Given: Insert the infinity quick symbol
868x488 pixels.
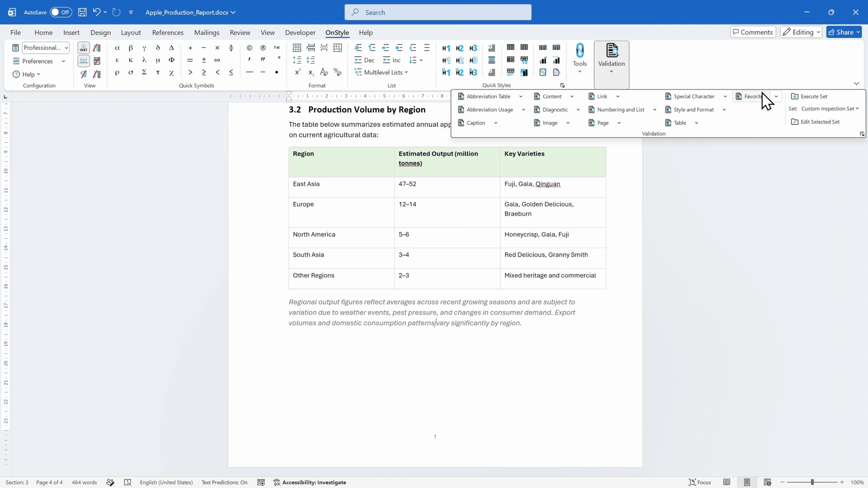Looking at the screenshot, I should tap(217, 60).
